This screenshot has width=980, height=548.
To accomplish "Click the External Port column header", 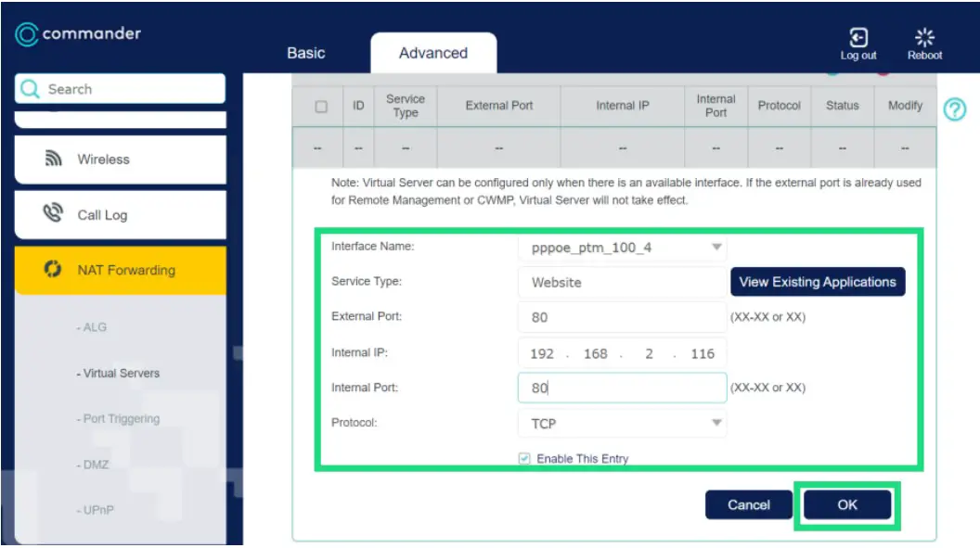I will coord(498,106).
